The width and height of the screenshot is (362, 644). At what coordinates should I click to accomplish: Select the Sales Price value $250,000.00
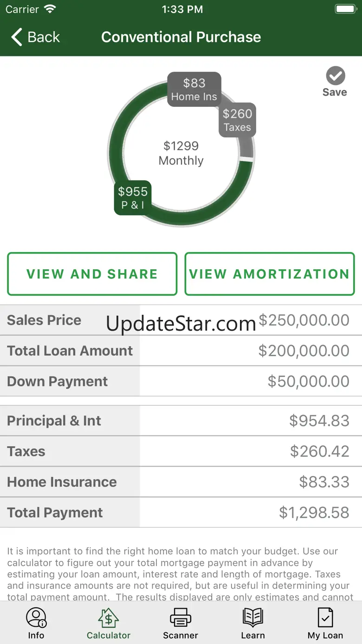304,320
